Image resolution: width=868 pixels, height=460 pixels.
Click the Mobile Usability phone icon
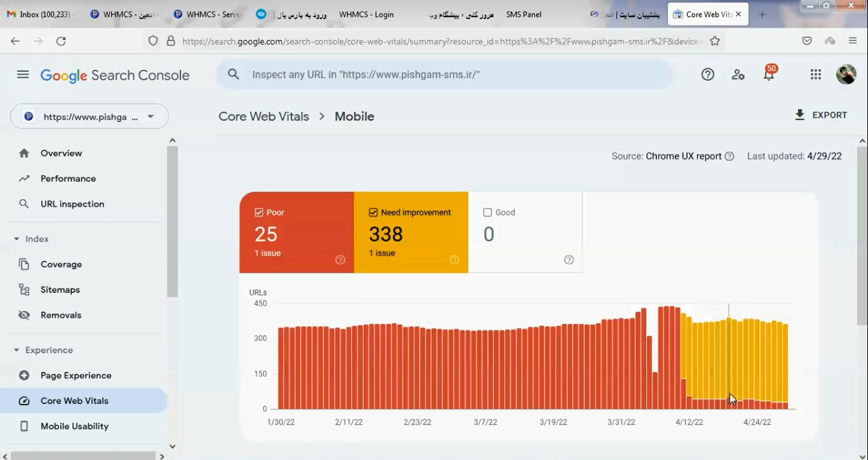(24, 426)
